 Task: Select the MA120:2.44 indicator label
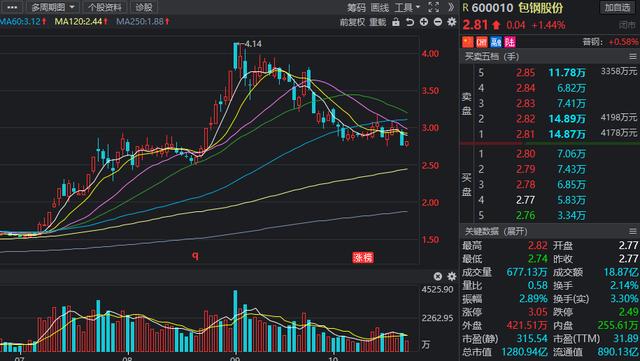point(81,21)
